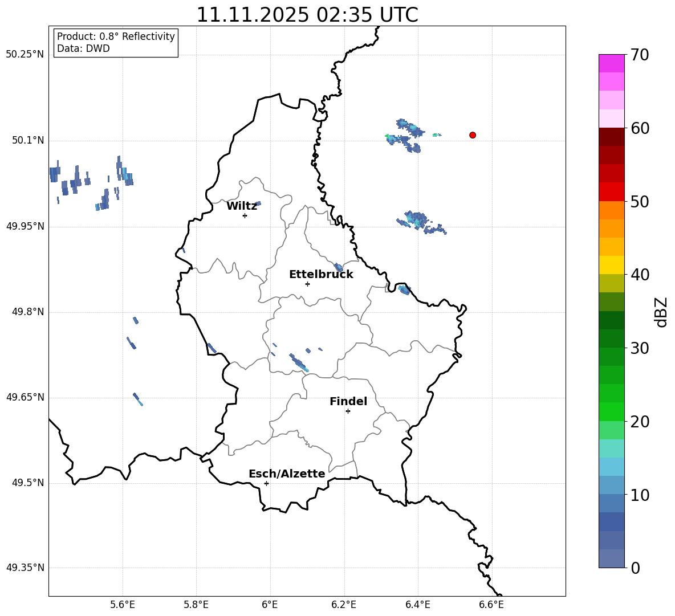This screenshot has width=675, height=616.
Task: Click the red dot radar marker
Action: pos(473,135)
